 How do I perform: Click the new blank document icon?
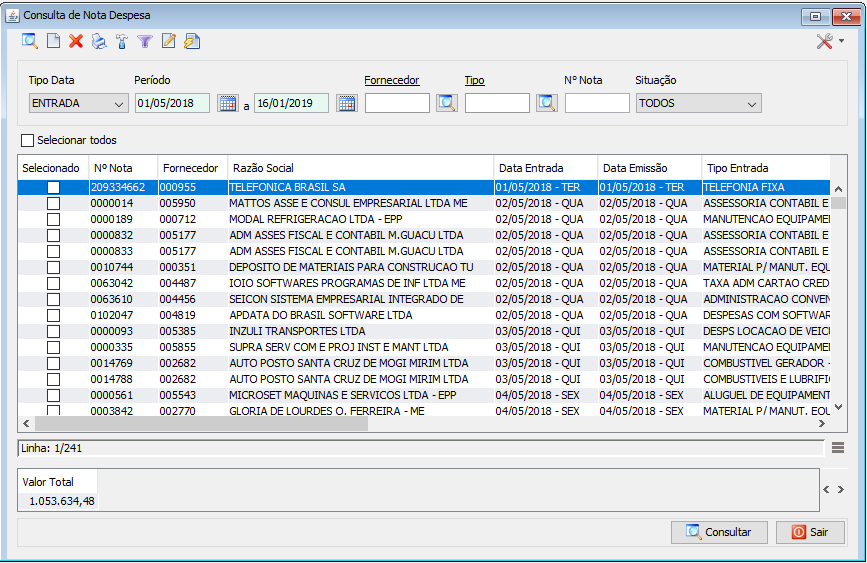(53, 41)
